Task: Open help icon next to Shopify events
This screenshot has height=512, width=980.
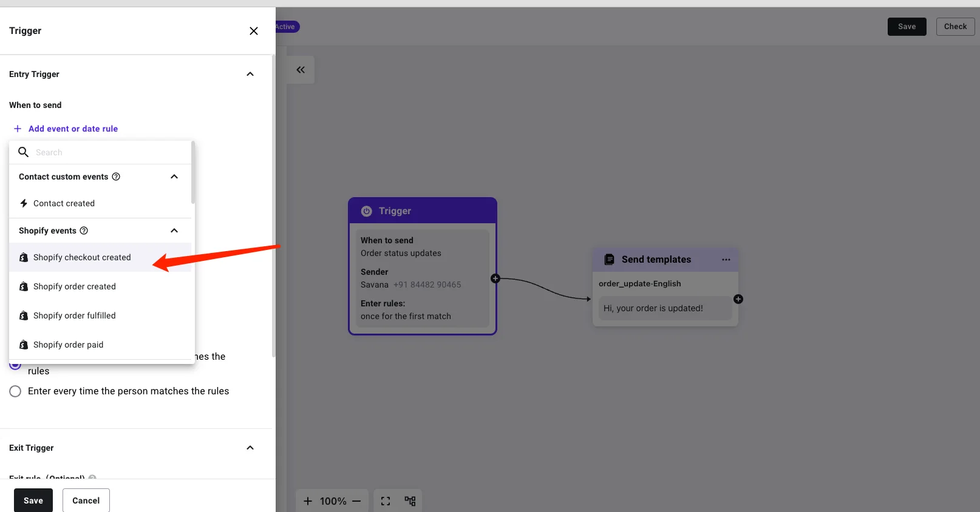Action: click(x=84, y=231)
